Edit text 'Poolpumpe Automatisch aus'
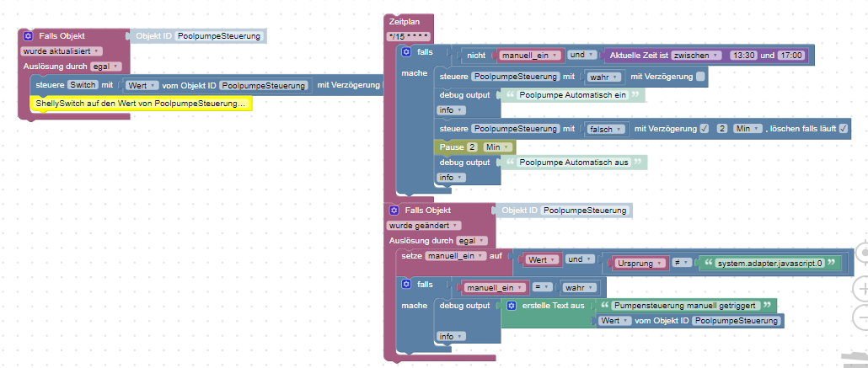Image resolution: width=868 pixels, height=368 pixels. (x=574, y=163)
